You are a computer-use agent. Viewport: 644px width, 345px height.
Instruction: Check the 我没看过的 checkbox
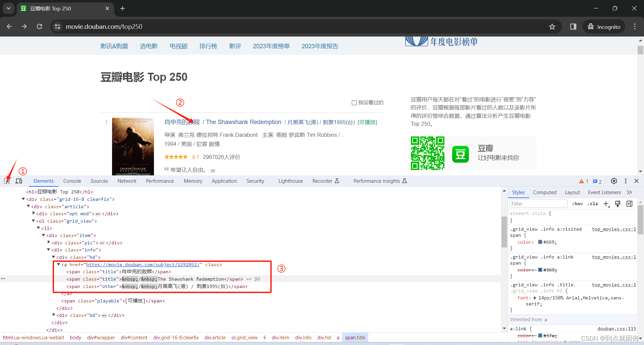click(354, 103)
